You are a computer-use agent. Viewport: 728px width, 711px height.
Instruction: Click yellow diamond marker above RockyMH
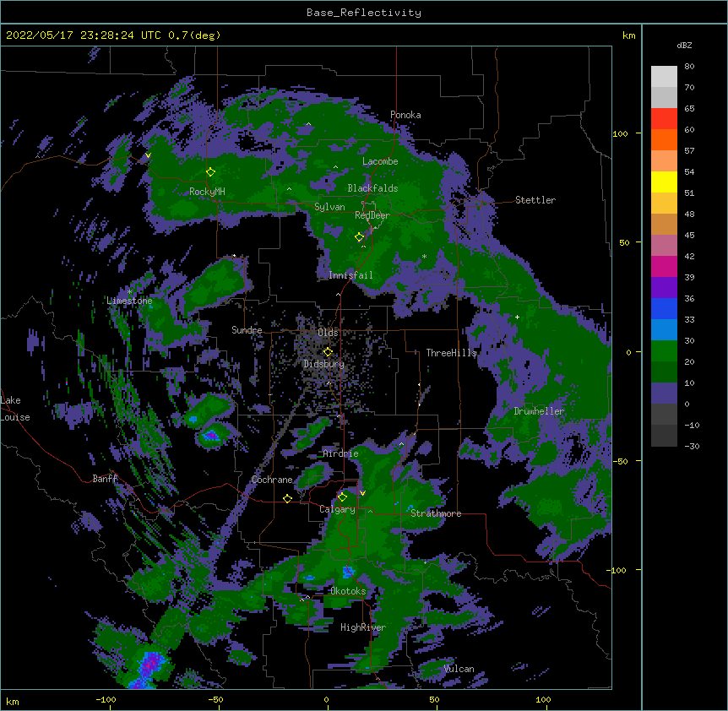(x=211, y=171)
